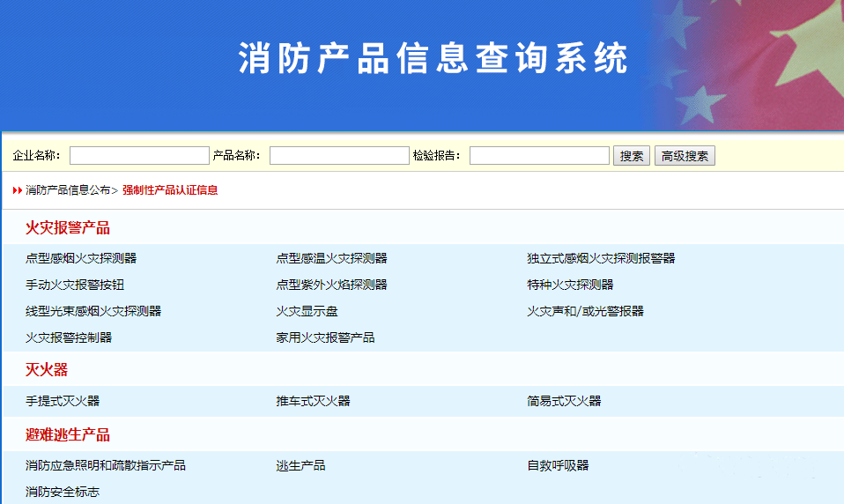This screenshot has height=504, width=844.
Task: Select 消防应急照明和疏散指示产品 link
Action: tap(106, 465)
